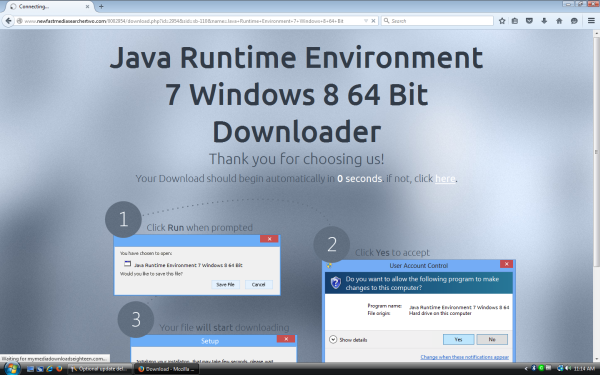This screenshot has width=600, height=375.
Task: Switch to 'Download - Mozilla' taskbar button
Action: point(166,369)
